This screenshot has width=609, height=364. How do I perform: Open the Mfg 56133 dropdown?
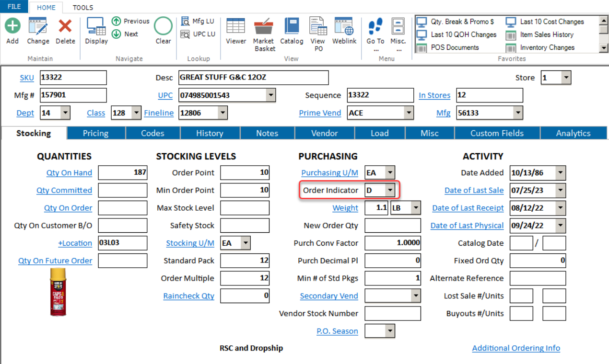518,113
